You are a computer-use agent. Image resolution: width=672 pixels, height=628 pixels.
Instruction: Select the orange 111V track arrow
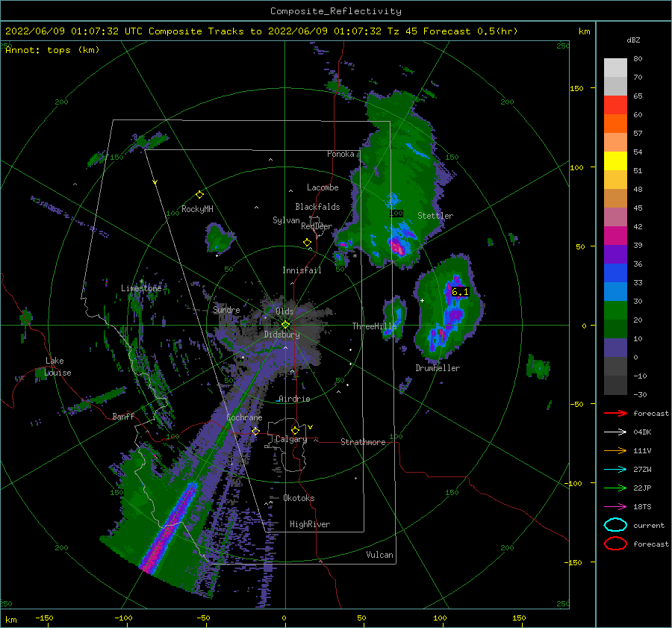615,450
